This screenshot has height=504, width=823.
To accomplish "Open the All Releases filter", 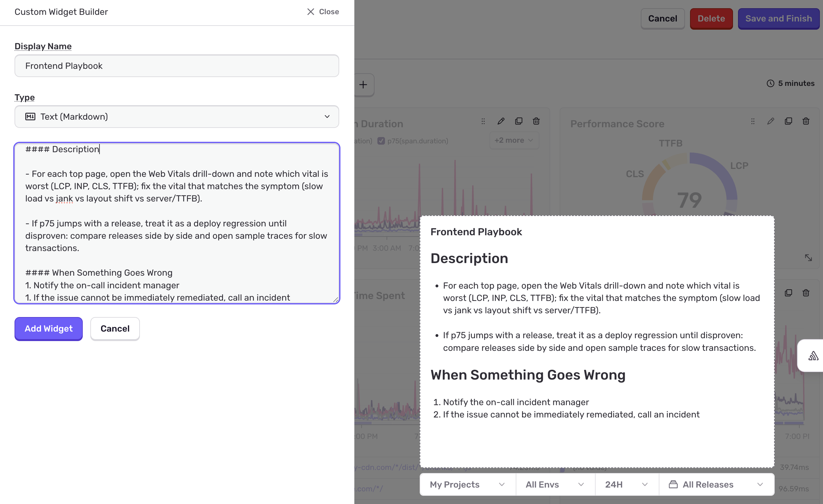I will [716, 484].
